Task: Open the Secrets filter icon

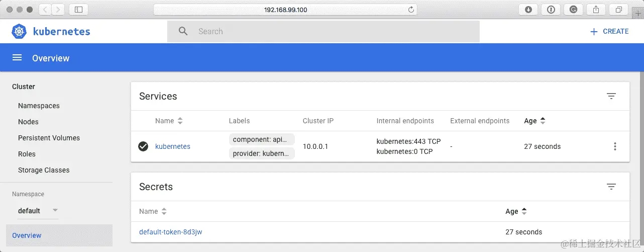Action: pos(611,187)
